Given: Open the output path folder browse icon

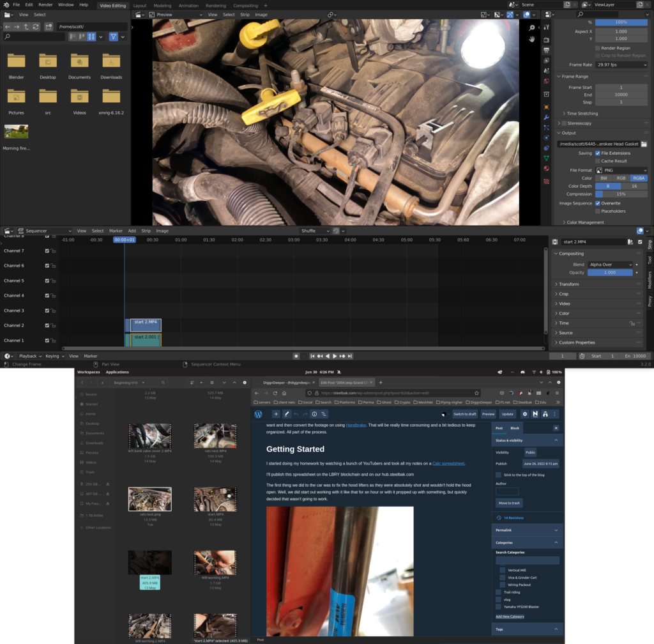Looking at the screenshot, I should (644, 144).
